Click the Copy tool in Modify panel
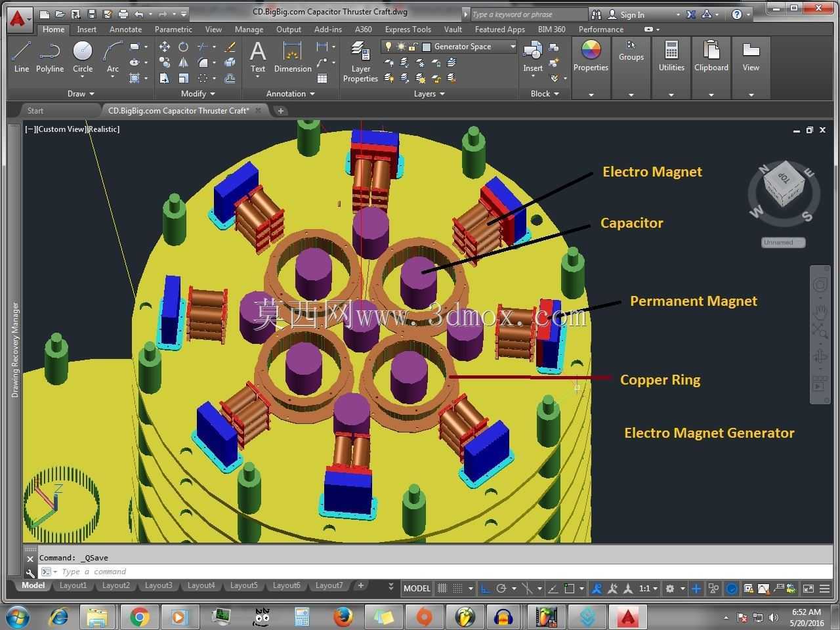Image resolution: width=840 pixels, height=630 pixels. (x=165, y=62)
